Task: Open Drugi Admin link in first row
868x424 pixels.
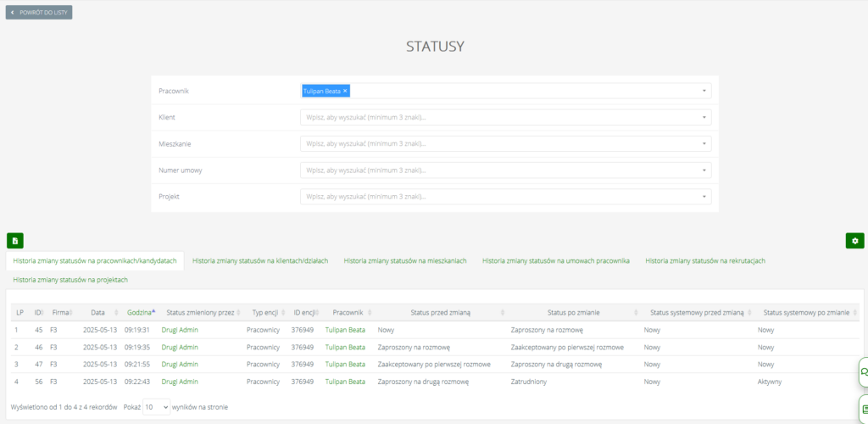Action: click(x=183, y=330)
